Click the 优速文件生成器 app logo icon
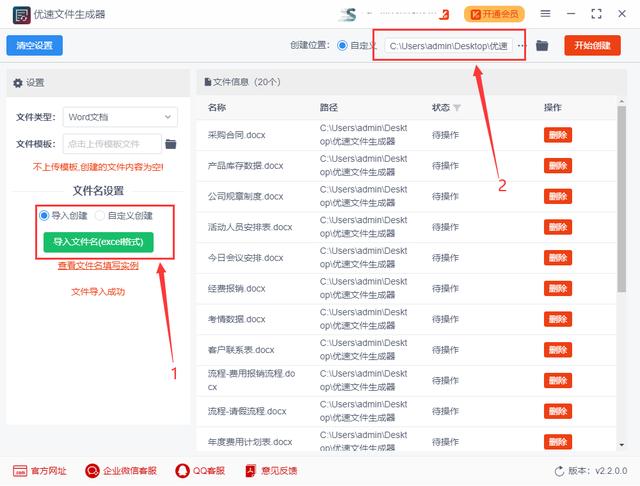 [21, 15]
